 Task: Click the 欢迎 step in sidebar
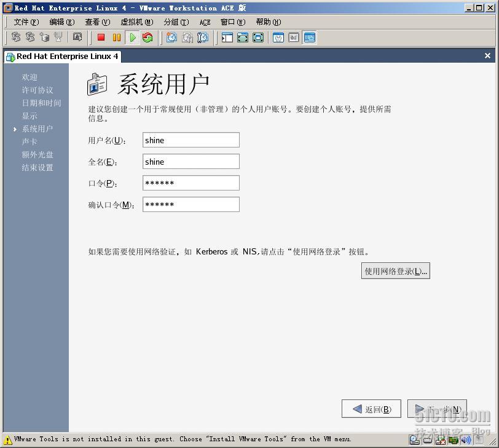point(29,77)
